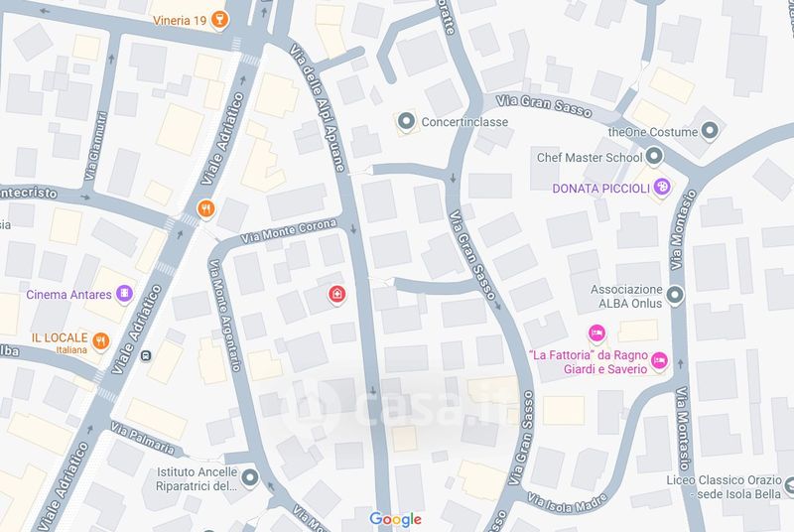Click the Via delle Alpi Apuane street label
This screenshot has width=794, height=532.
click(318, 108)
